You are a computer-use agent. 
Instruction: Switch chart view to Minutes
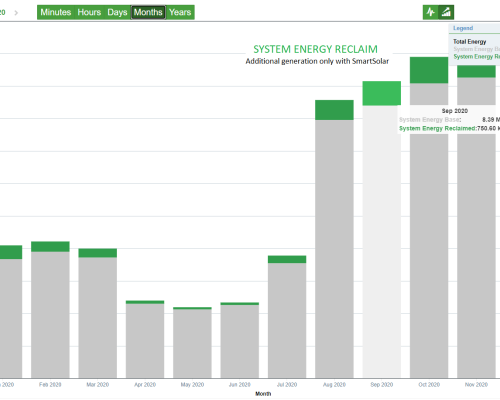click(x=56, y=12)
